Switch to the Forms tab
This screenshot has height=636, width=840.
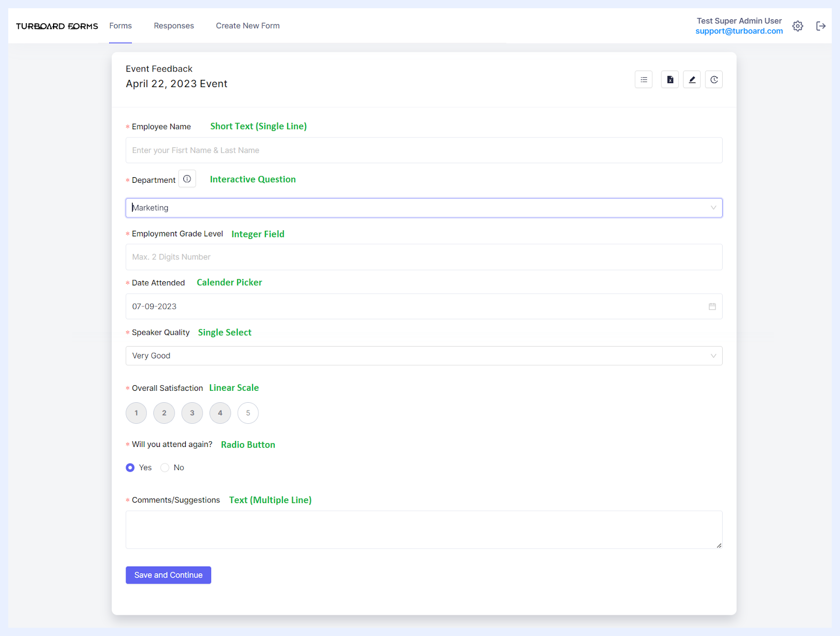pyautogui.click(x=120, y=26)
